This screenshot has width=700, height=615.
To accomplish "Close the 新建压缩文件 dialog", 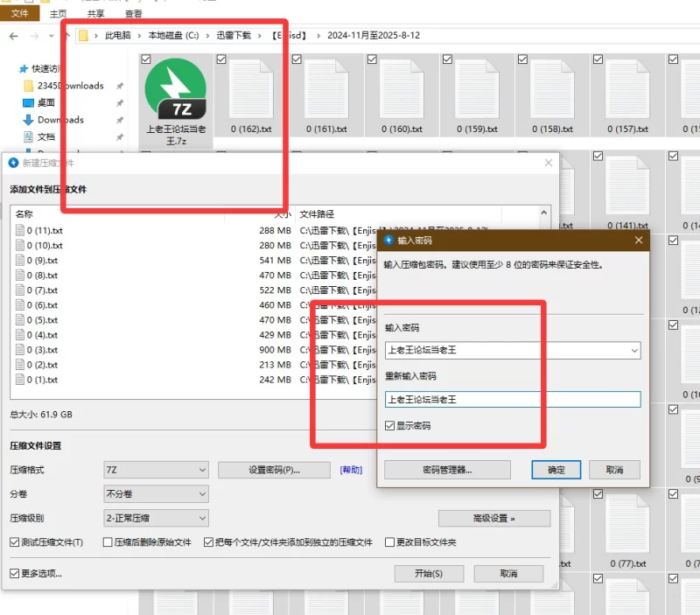I will (549, 163).
